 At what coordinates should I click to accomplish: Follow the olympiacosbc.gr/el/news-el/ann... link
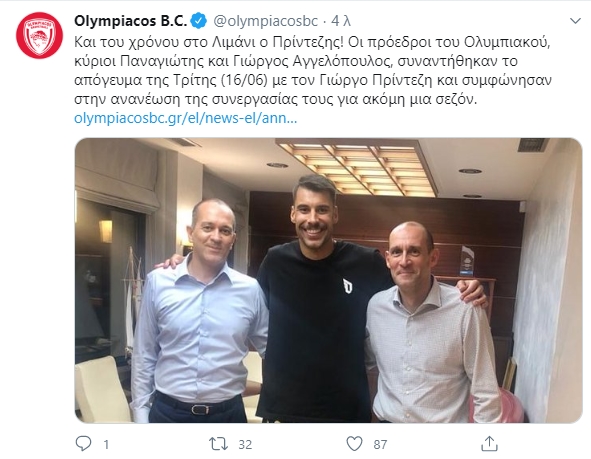tap(185, 118)
